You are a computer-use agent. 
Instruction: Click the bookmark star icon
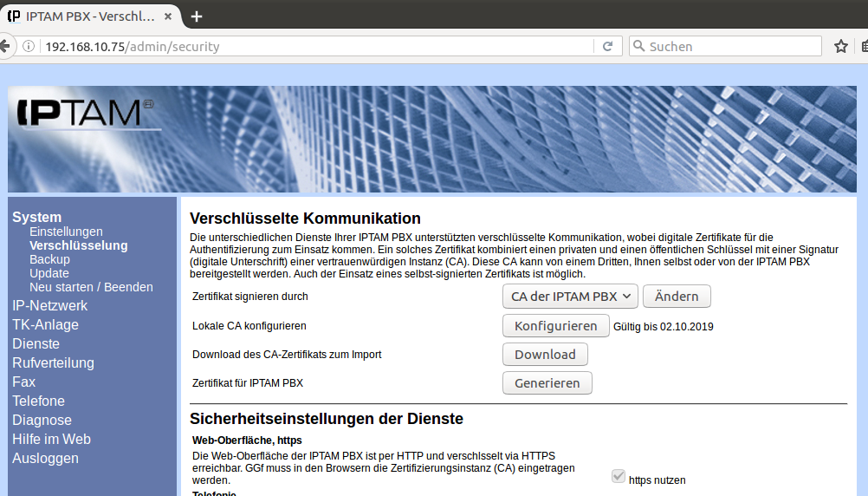(x=840, y=47)
